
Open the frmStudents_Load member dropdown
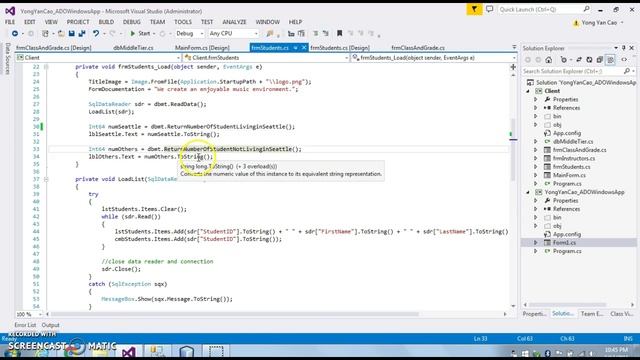[434, 58]
